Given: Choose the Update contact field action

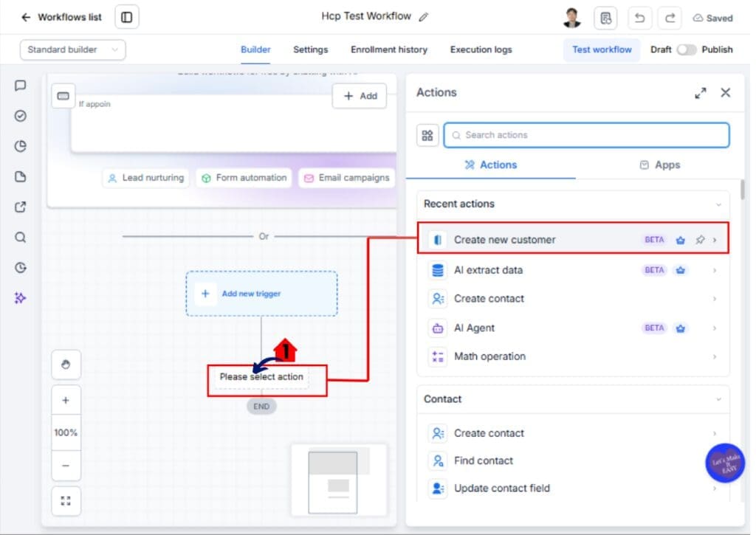Looking at the screenshot, I should pyautogui.click(x=573, y=489).
